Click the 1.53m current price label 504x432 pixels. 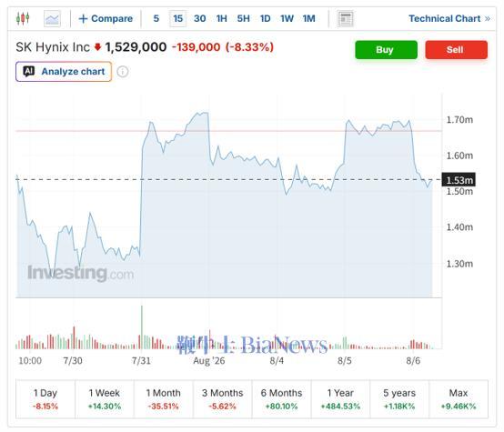[x=459, y=180]
